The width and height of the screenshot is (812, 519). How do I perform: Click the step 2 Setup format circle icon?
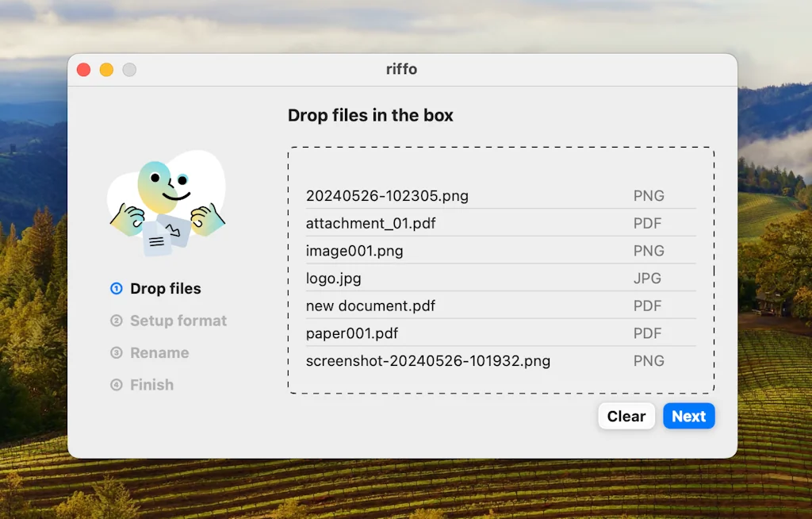tap(116, 321)
